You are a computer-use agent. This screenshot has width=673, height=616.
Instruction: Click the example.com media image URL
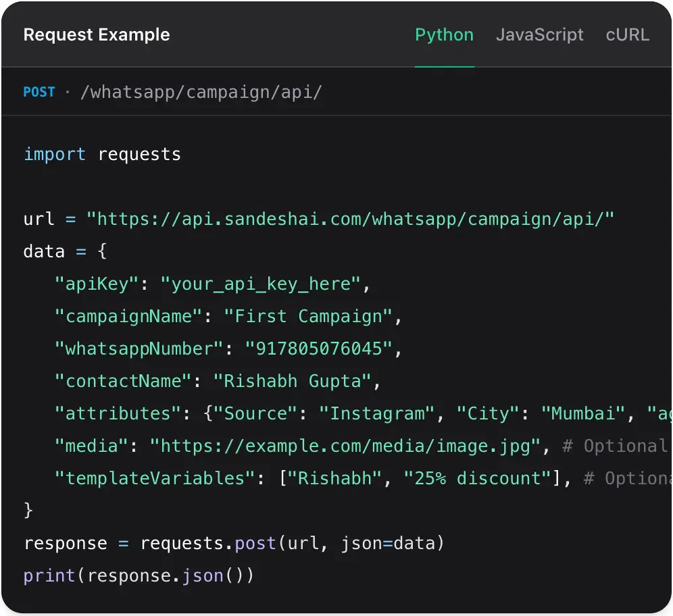tap(345, 446)
